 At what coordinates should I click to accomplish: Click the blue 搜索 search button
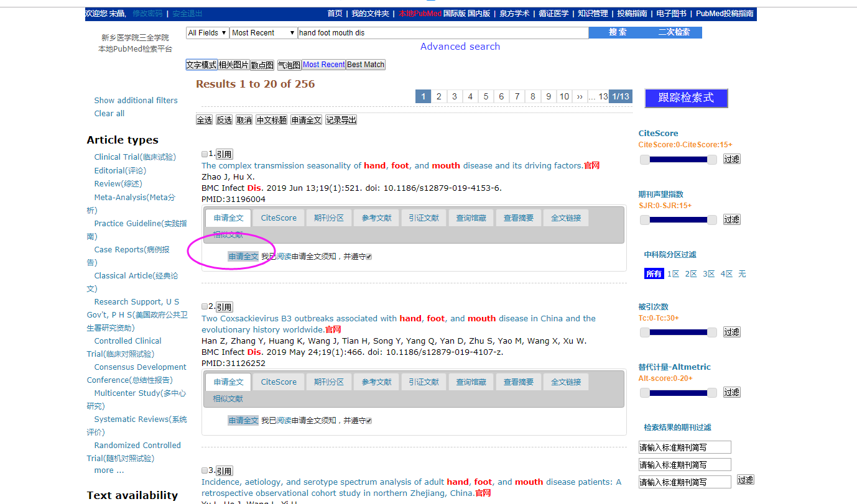618,32
